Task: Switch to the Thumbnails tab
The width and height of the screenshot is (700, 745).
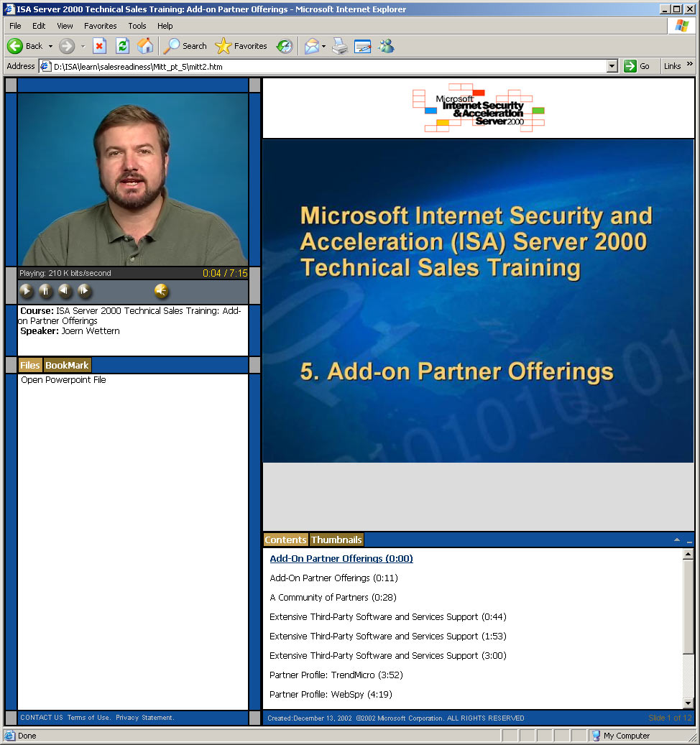Action: point(336,540)
